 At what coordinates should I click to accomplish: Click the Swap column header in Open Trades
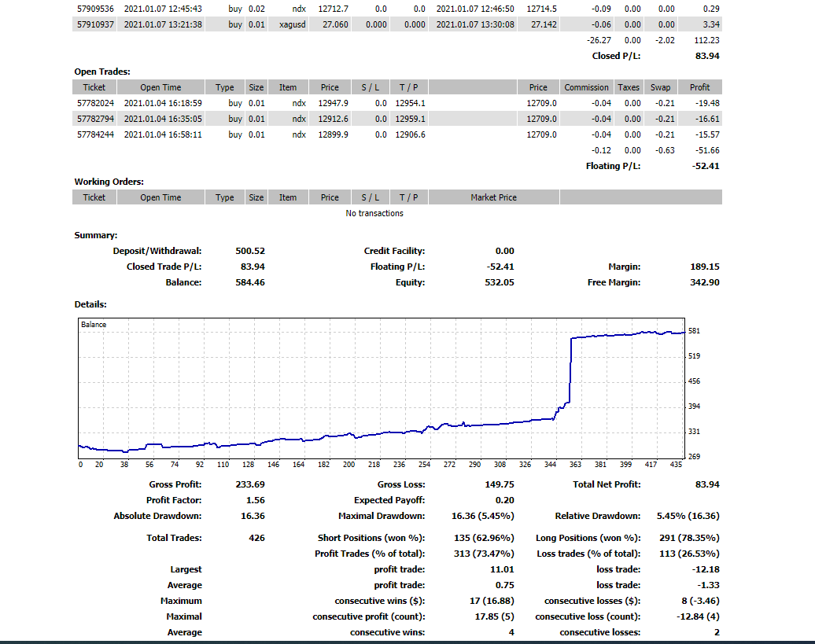(661, 87)
